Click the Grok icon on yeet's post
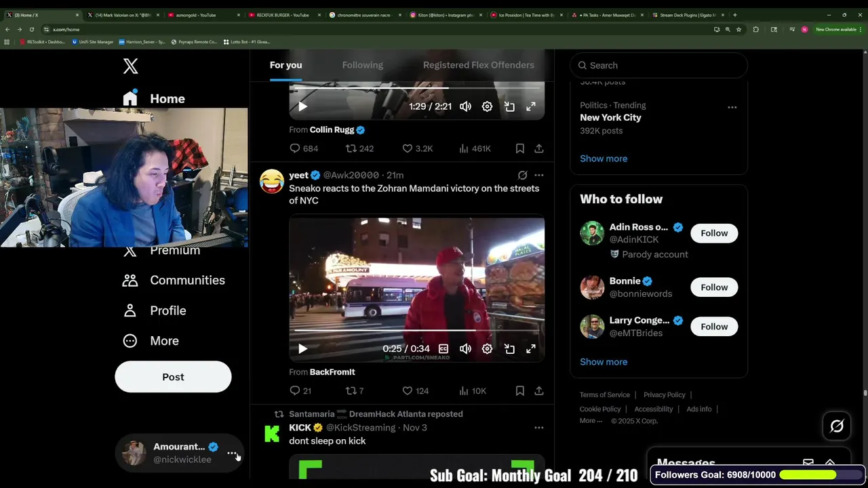Screen dimensions: 868x488 click(x=522, y=176)
